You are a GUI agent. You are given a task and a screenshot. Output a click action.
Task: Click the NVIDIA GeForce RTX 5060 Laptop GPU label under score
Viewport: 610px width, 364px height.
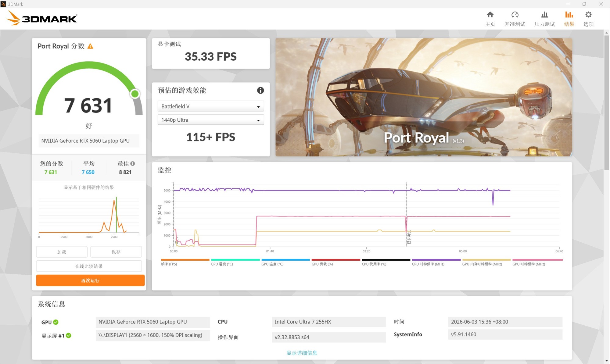(x=89, y=141)
